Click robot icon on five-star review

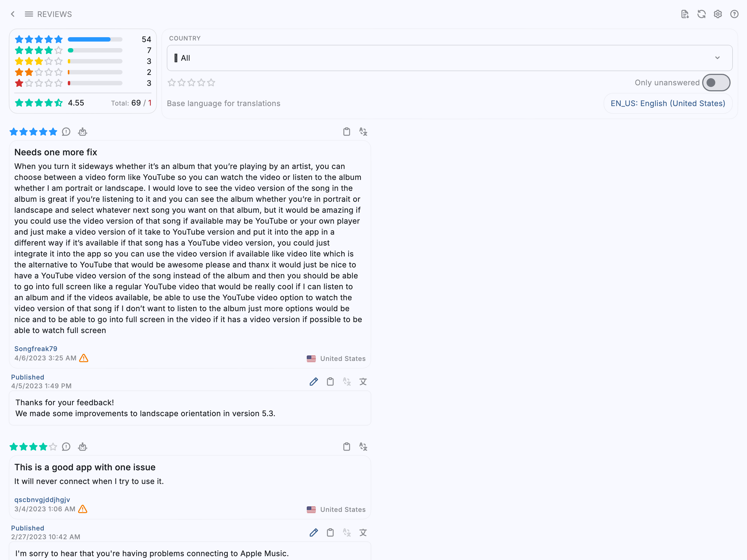click(x=82, y=132)
